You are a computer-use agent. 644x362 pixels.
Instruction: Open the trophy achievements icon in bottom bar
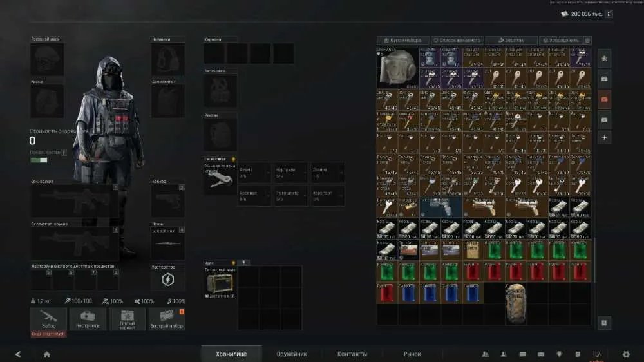pyautogui.click(x=560, y=354)
